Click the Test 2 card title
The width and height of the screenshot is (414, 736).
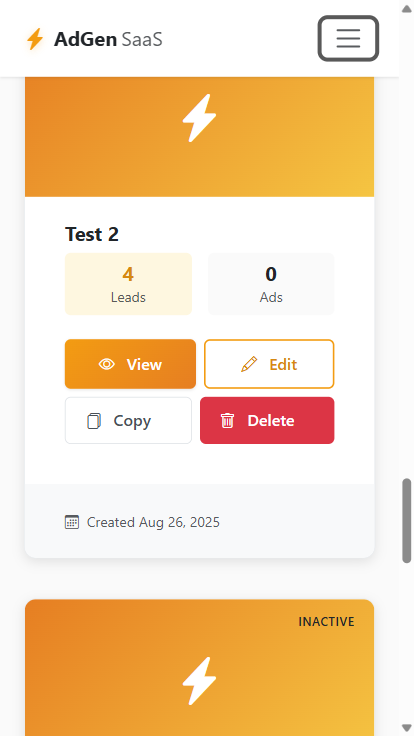[x=92, y=234]
